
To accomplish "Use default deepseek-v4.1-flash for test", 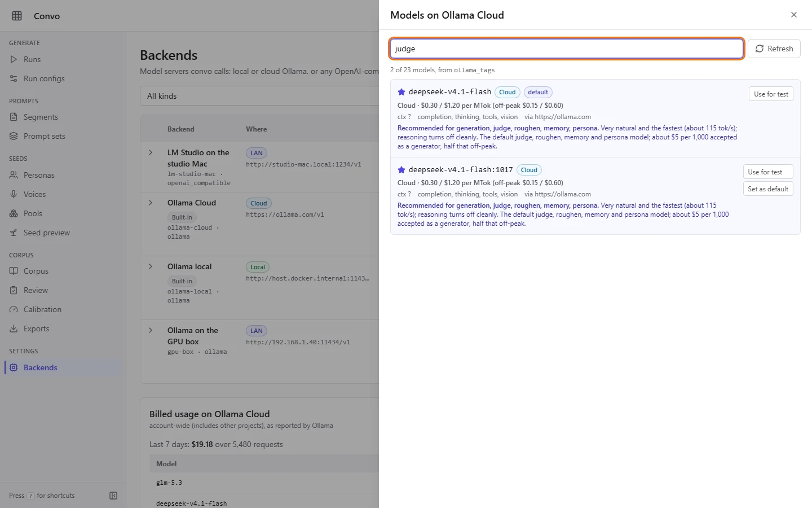I will (x=771, y=94).
